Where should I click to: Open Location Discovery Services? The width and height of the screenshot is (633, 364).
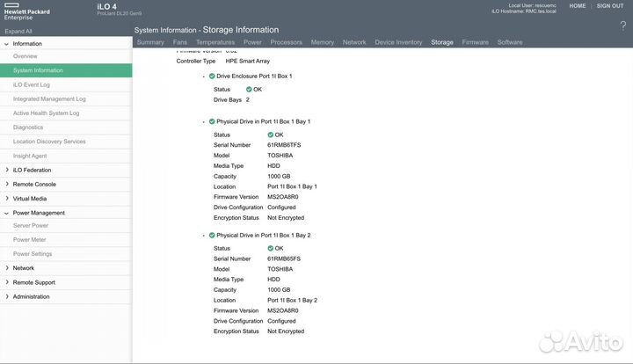click(66, 142)
